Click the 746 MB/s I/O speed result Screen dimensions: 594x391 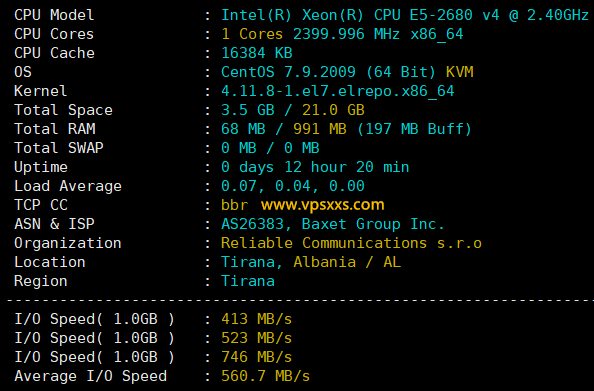[x=256, y=357]
